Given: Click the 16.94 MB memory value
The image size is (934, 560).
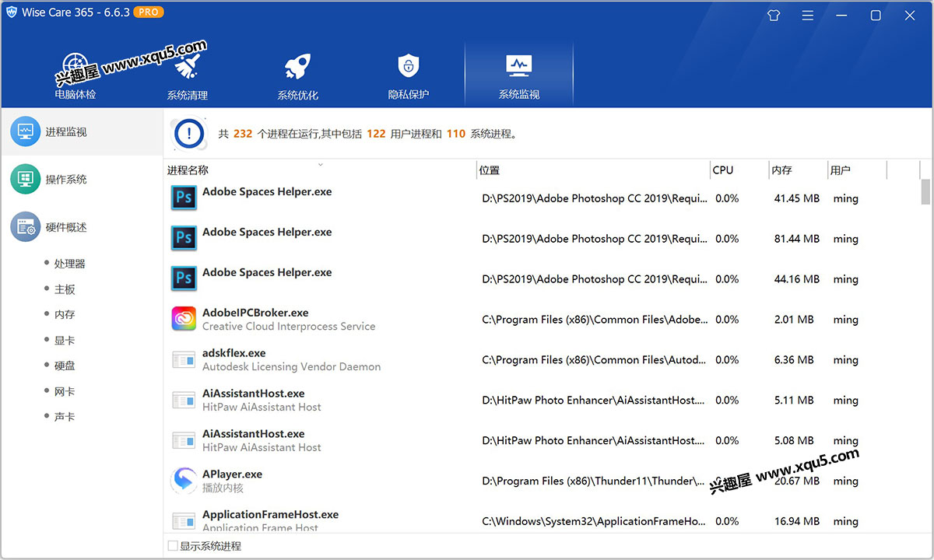Looking at the screenshot, I should (797, 522).
